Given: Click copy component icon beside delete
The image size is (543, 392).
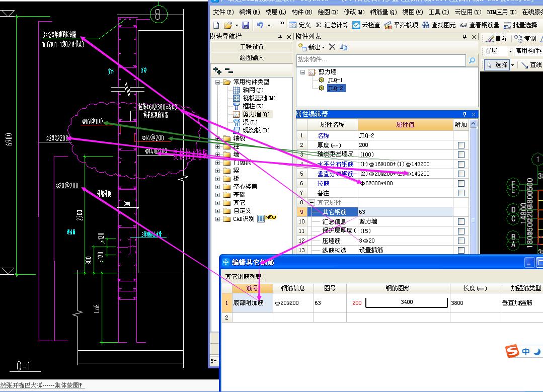Looking at the screenshot, I should (x=343, y=47).
